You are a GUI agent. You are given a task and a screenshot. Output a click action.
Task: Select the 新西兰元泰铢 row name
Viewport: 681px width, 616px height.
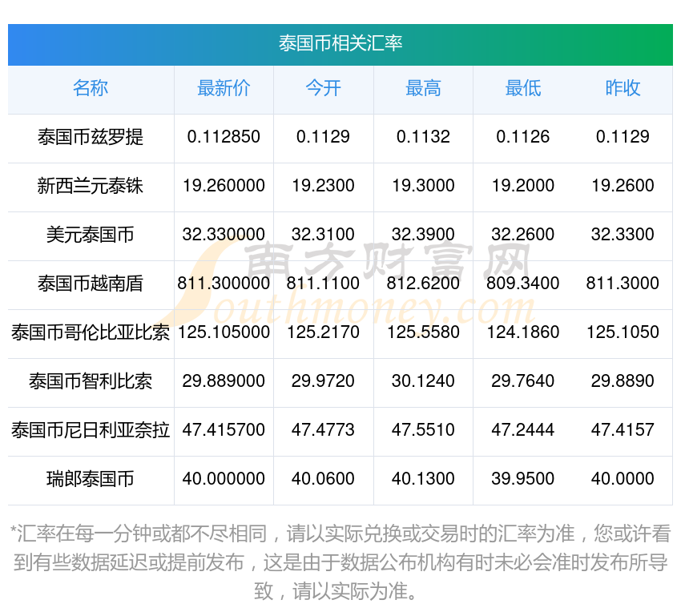click(91, 186)
